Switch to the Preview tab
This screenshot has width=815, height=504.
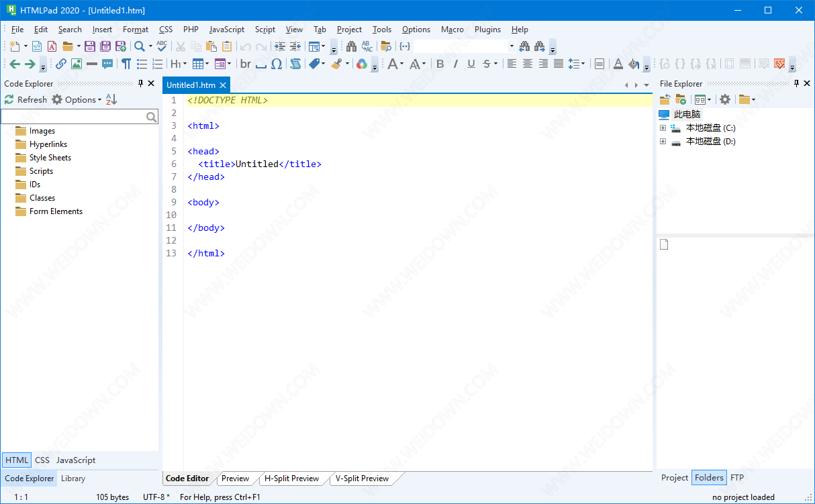[235, 478]
